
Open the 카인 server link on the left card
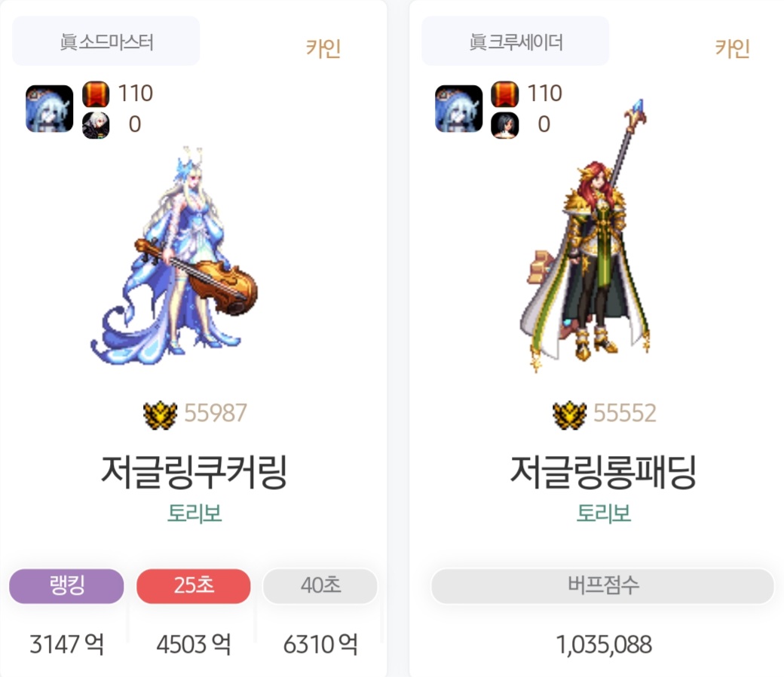(x=323, y=48)
